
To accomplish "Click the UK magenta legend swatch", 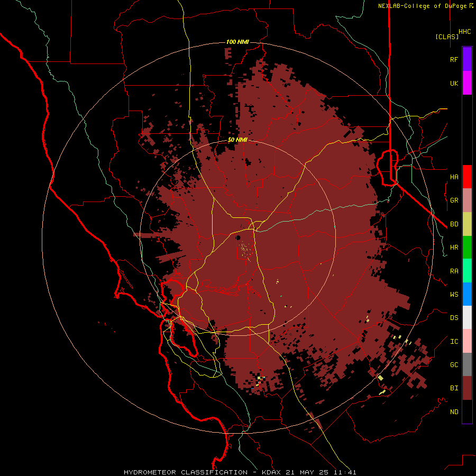I will [x=467, y=83].
